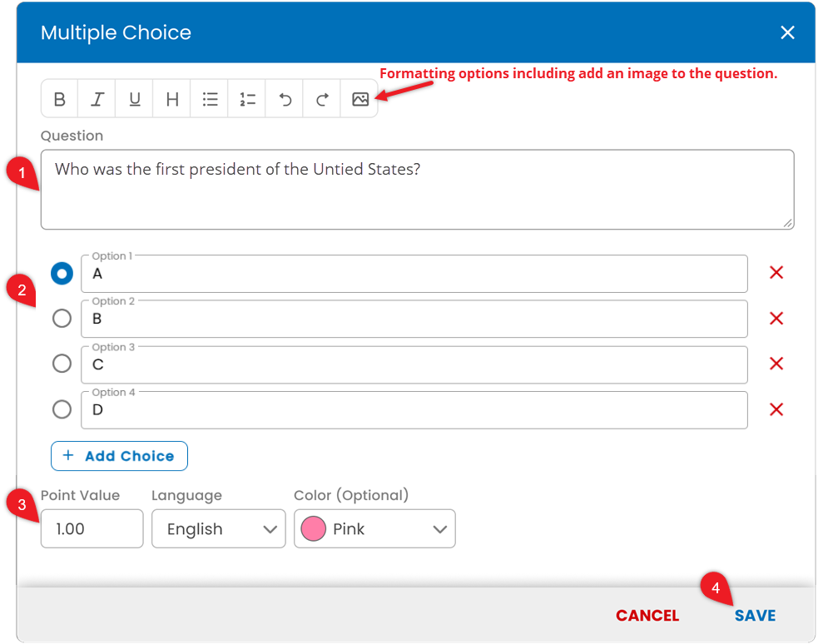Undo the last edit
Viewport: 818px width, 644px height.
tap(285, 98)
